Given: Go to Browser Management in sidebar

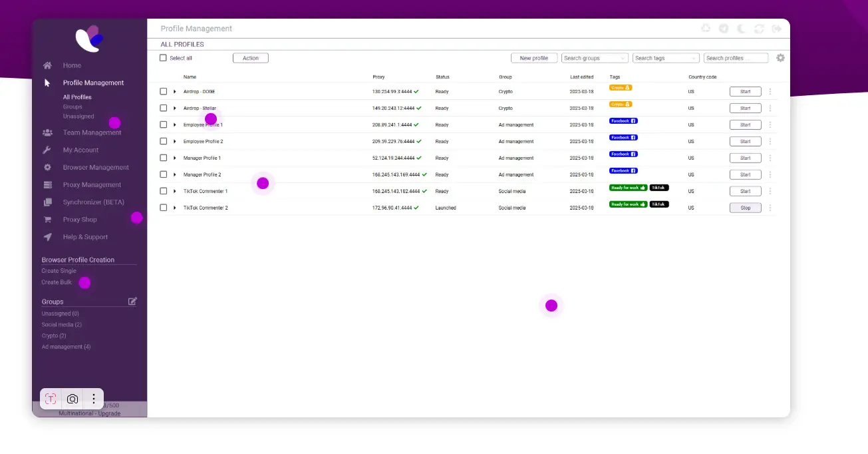Looking at the screenshot, I should (x=96, y=168).
